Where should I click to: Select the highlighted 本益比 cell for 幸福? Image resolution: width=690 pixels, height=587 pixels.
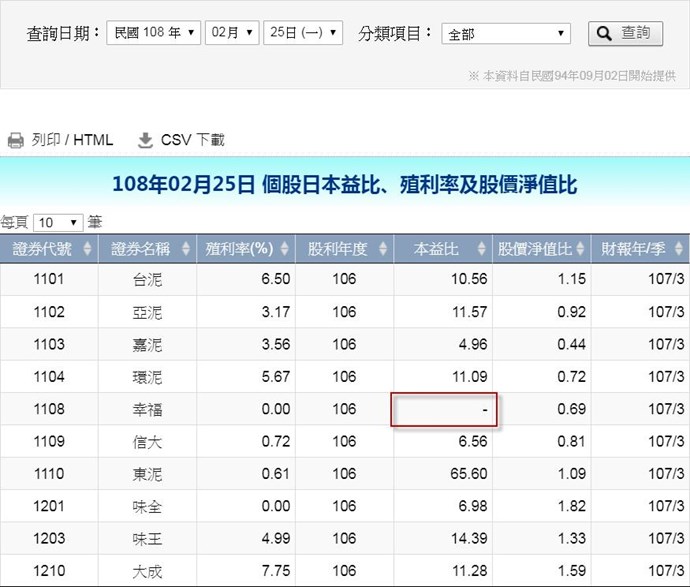(x=445, y=410)
